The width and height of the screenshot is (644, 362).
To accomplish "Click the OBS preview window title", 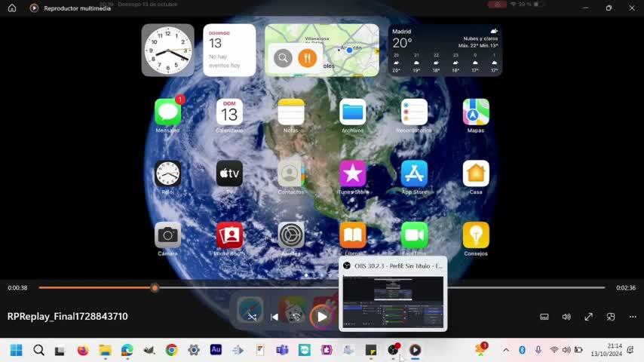I will (398, 266).
